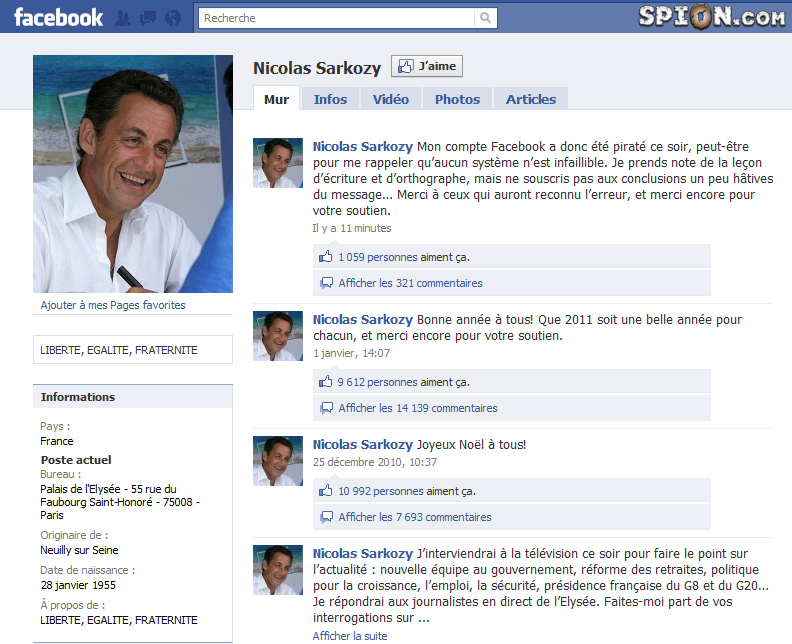
Task: Click comment bubble icon beside 321 commentaires
Action: tap(326, 283)
